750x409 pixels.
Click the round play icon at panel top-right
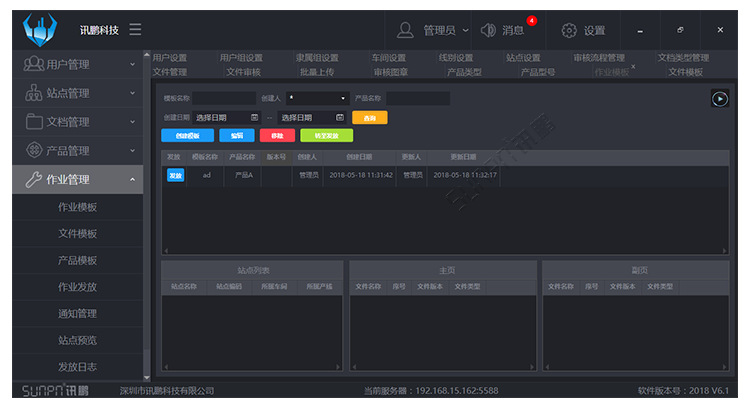coord(719,98)
